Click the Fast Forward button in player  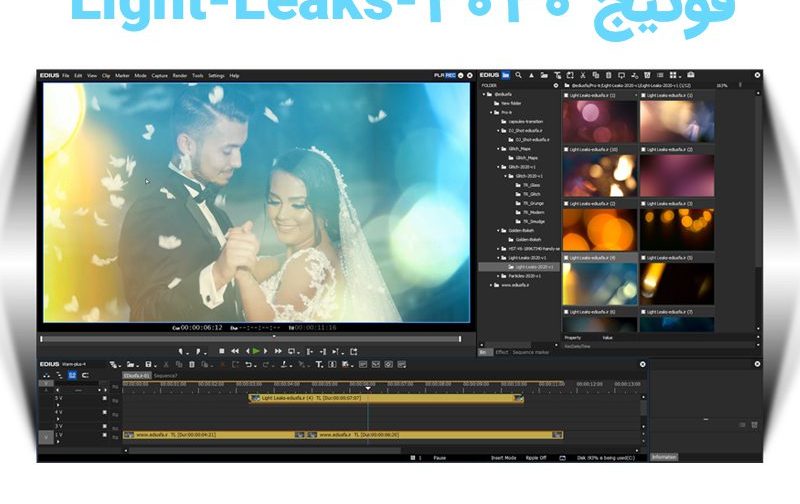(x=278, y=351)
